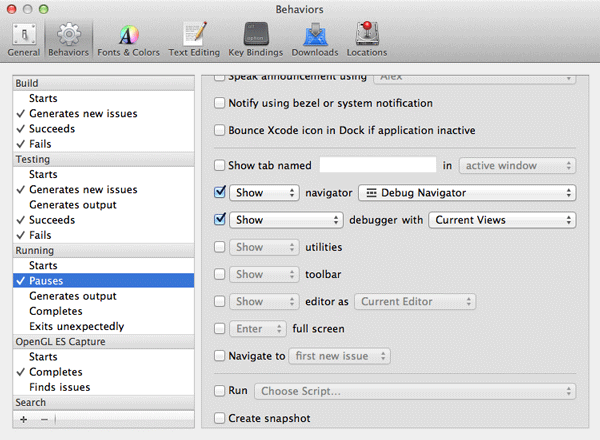Select Build Succeeds behavior
600x440 pixels.
click(x=103, y=129)
